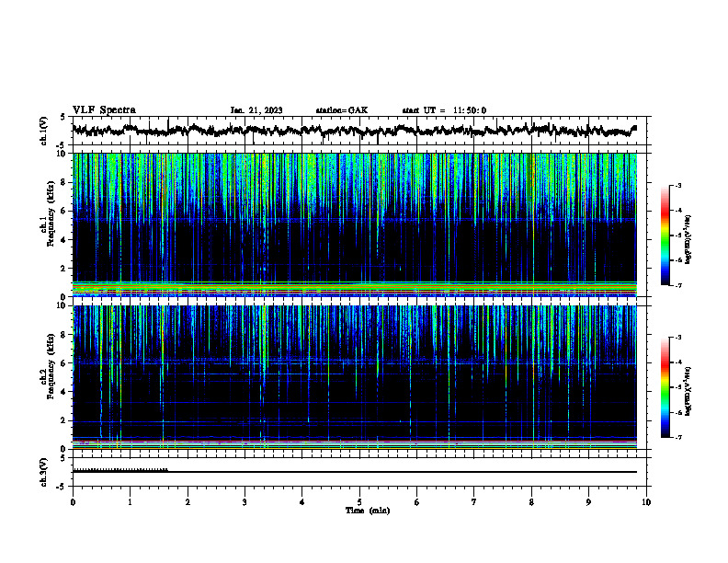
Task: Click the time axis tick label "10"
Action: pyautogui.click(x=646, y=502)
